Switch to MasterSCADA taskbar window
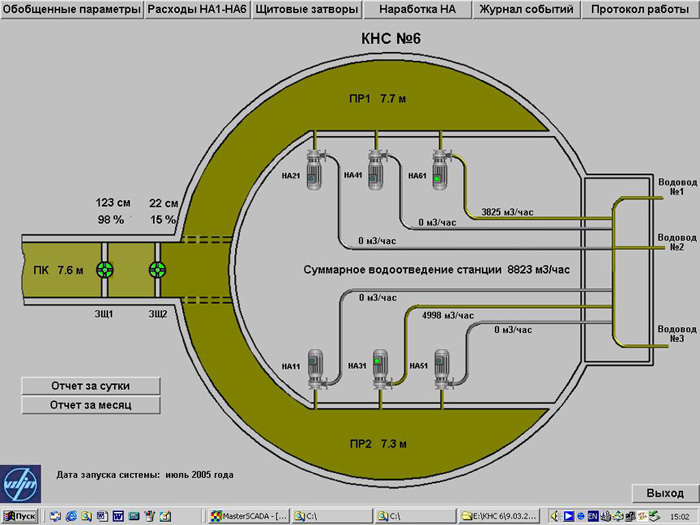The width and height of the screenshot is (700, 525). (x=250, y=517)
